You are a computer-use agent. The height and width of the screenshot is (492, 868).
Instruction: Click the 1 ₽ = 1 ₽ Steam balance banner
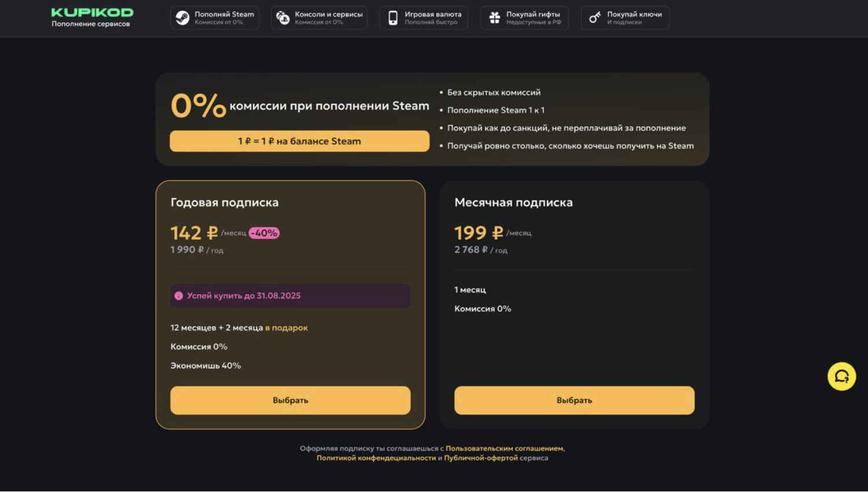click(299, 141)
